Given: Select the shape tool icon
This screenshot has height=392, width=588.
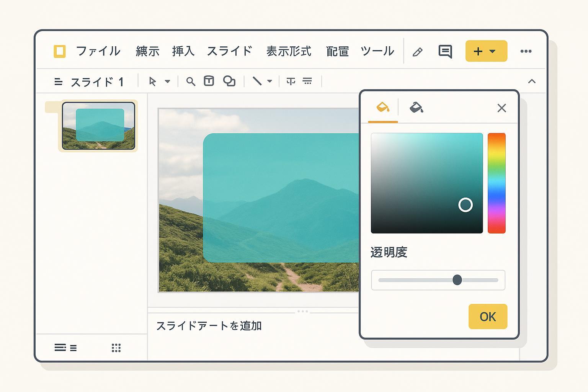Looking at the screenshot, I should (229, 81).
